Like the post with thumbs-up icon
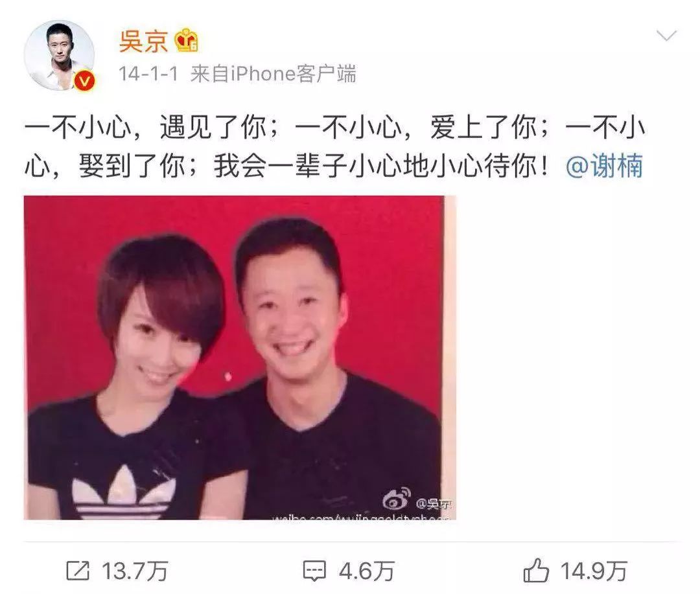The height and width of the screenshot is (594, 700). (536, 570)
